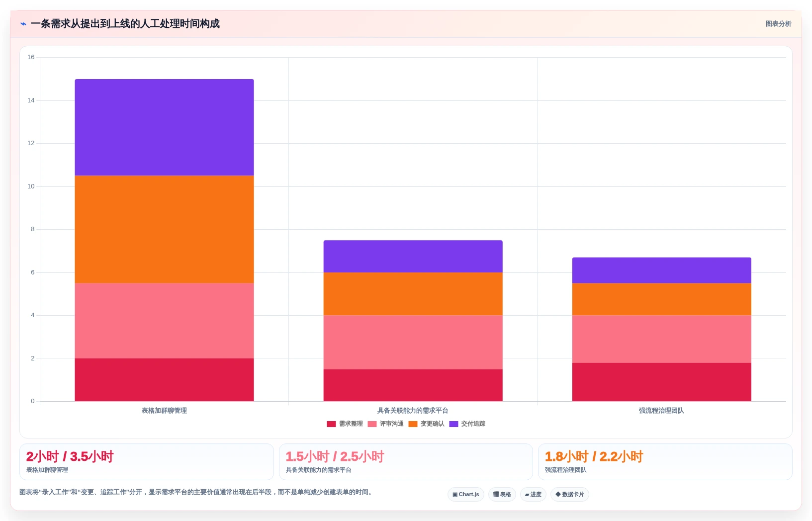812x521 pixels.
Task: Click the x-axis label 强流程治理团队
Action: point(661,411)
